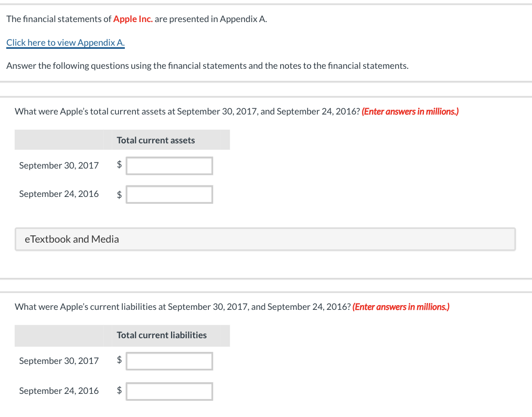Click the September 24, 2016 label under current assets

tap(59, 194)
